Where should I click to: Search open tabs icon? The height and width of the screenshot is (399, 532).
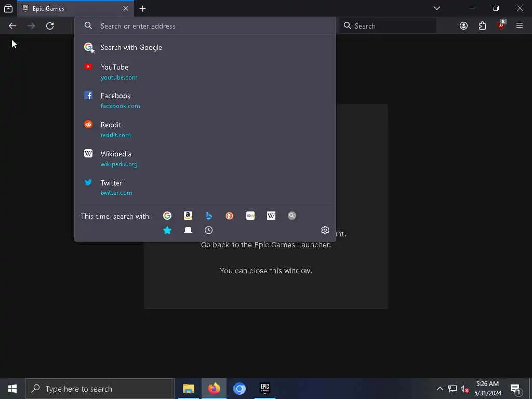(188, 230)
